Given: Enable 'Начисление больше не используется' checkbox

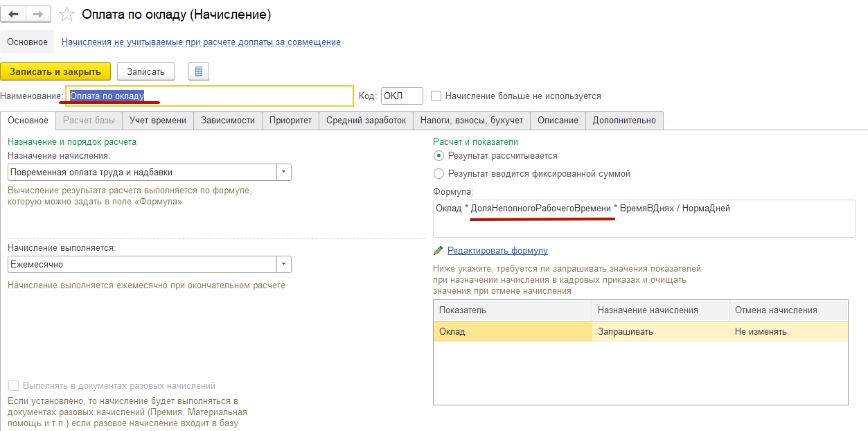Looking at the screenshot, I should coord(436,96).
